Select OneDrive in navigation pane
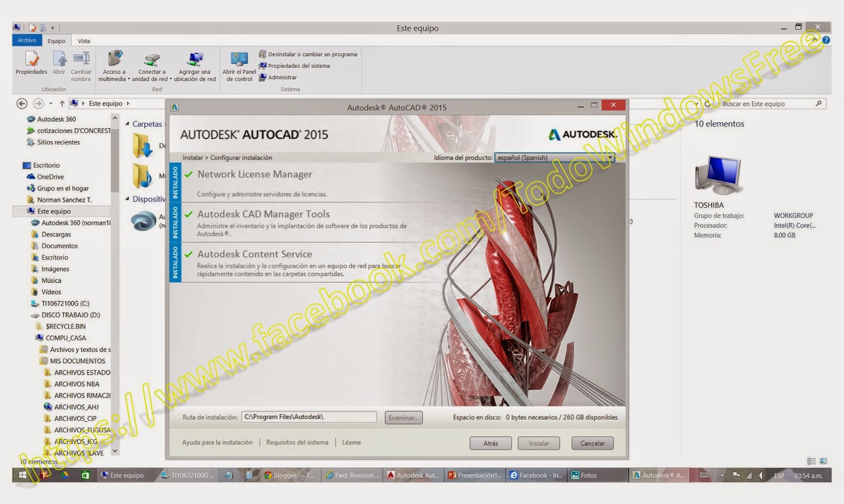This screenshot has height=504, width=844. coord(45,177)
